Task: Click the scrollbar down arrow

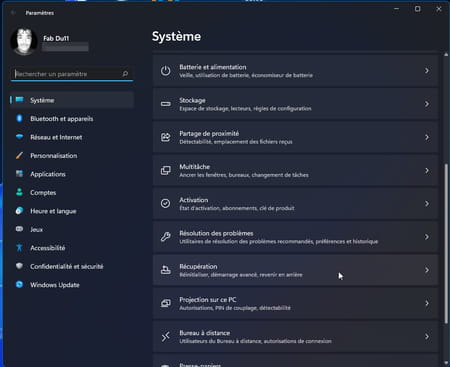Action: 446,363
